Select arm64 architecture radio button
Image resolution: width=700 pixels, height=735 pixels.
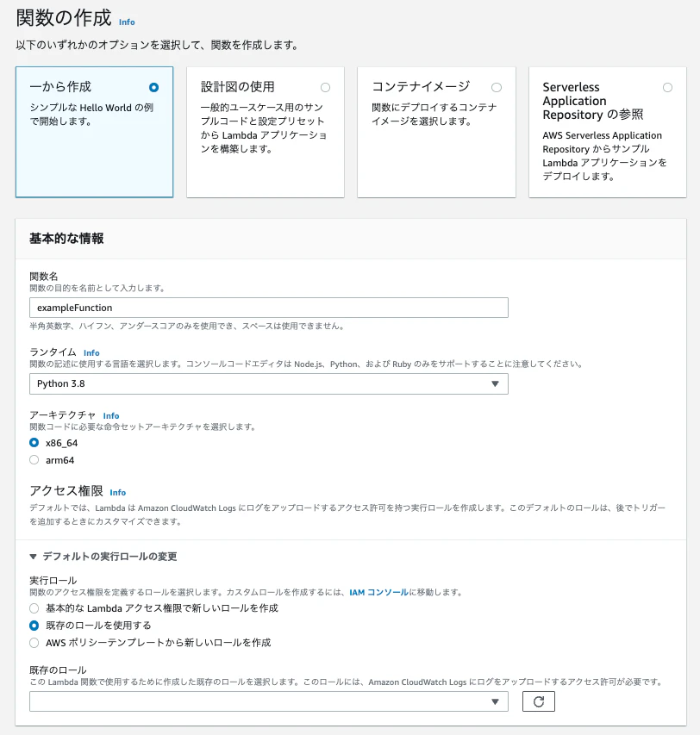[x=34, y=460]
